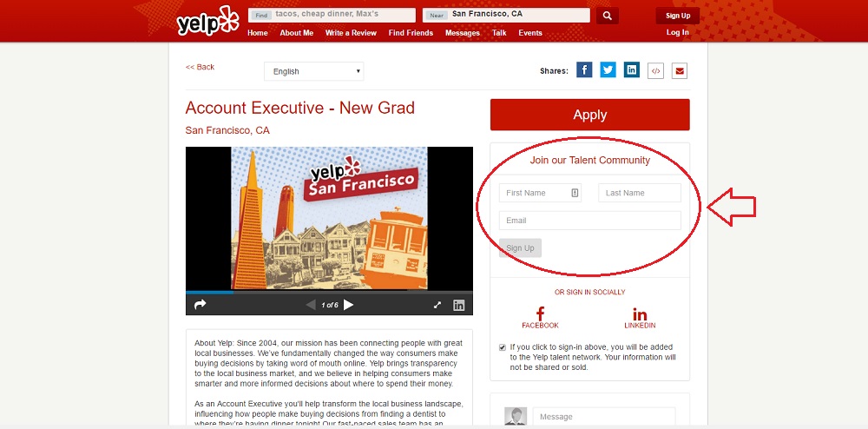Open Find Friends
868x429 pixels.
coord(411,33)
